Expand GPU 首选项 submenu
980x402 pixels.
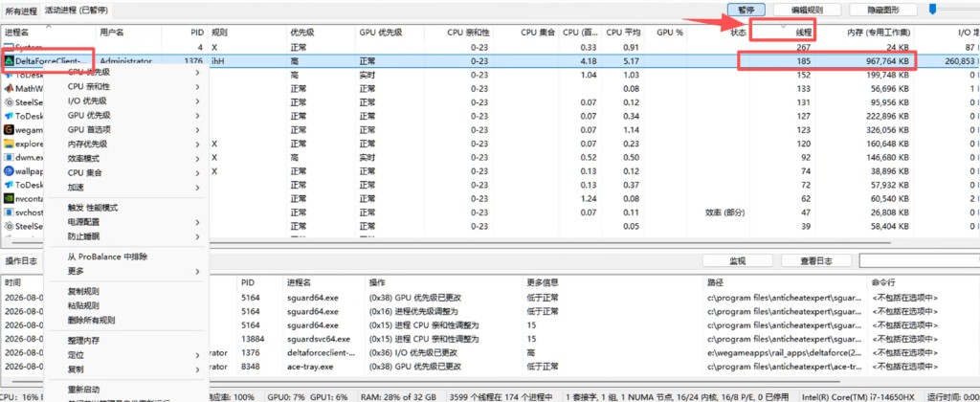pyautogui.click(x=125, y=129)
